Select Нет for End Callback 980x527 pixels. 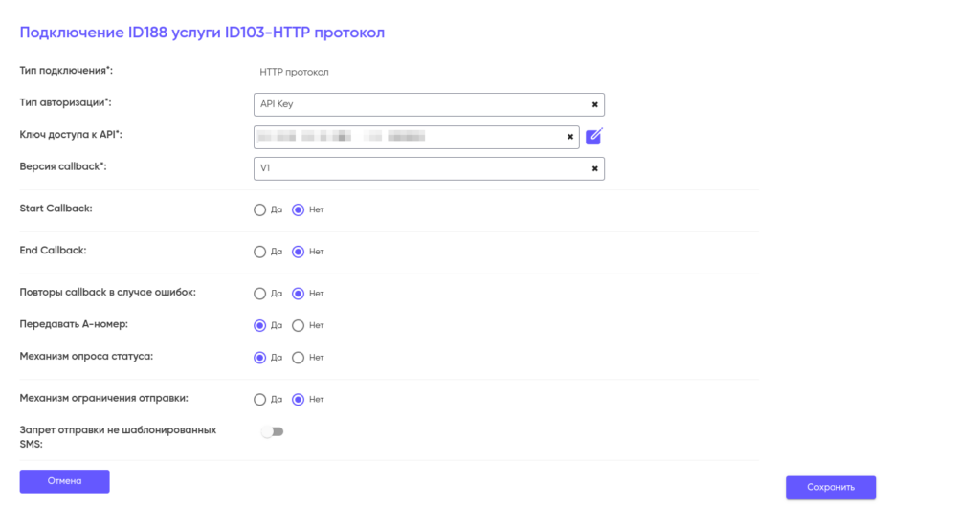(298, 253)
